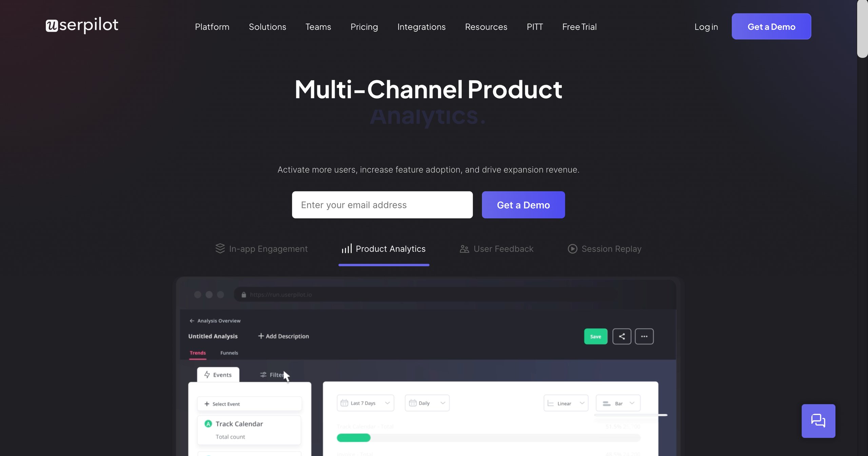Click the lock/secure site icon

coord(243,295)
